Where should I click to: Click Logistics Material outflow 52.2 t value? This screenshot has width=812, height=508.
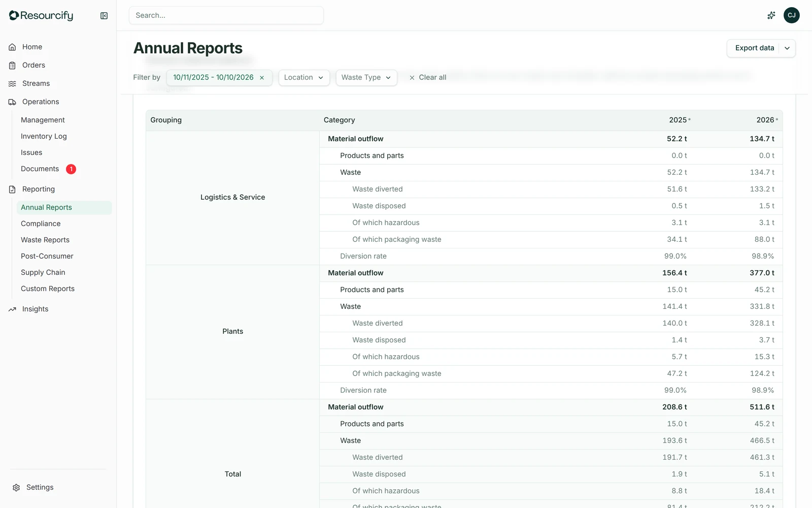coord(677,139)
